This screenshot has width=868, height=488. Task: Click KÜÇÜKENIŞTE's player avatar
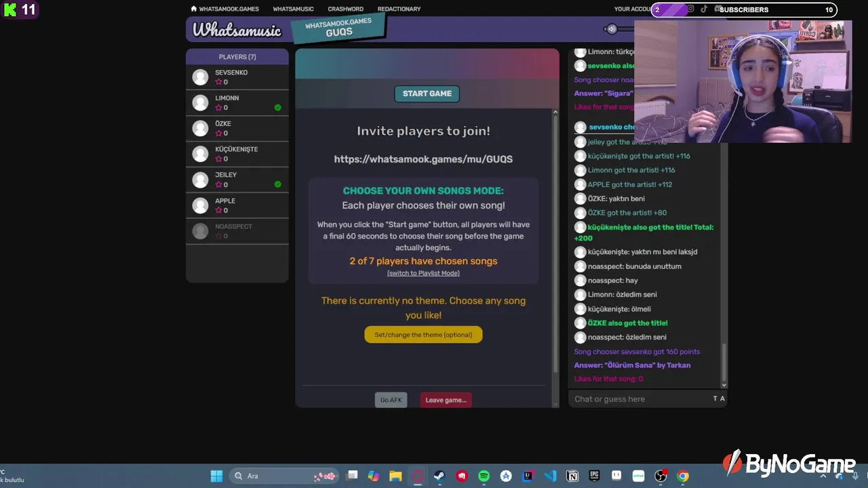(x=200, y=154)
